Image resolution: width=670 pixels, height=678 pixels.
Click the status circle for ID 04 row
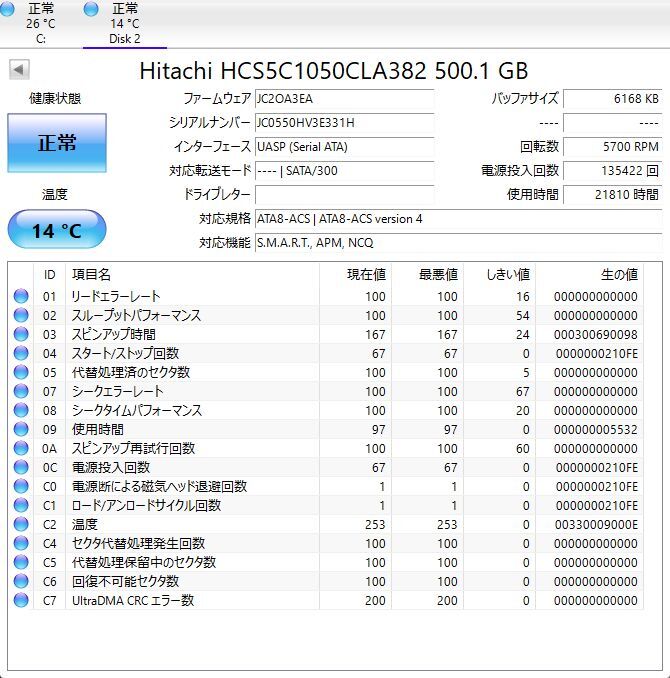pos(21,353)
